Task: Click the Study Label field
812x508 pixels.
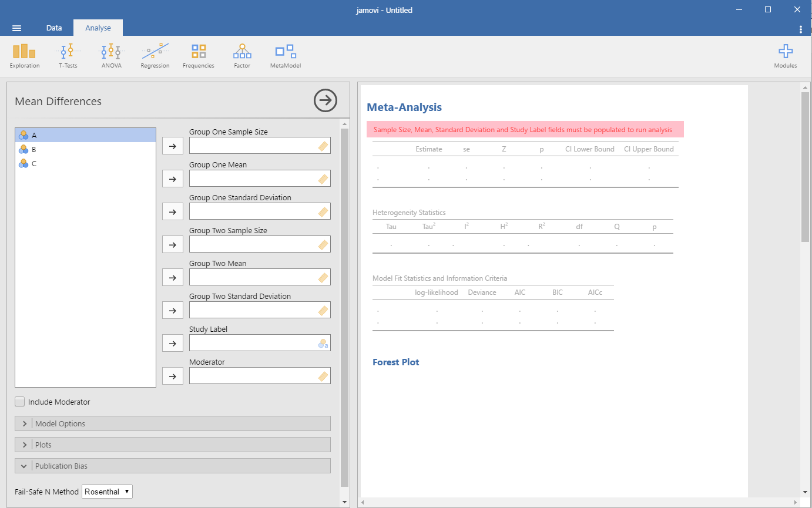Action: click(x=260, y=343)
